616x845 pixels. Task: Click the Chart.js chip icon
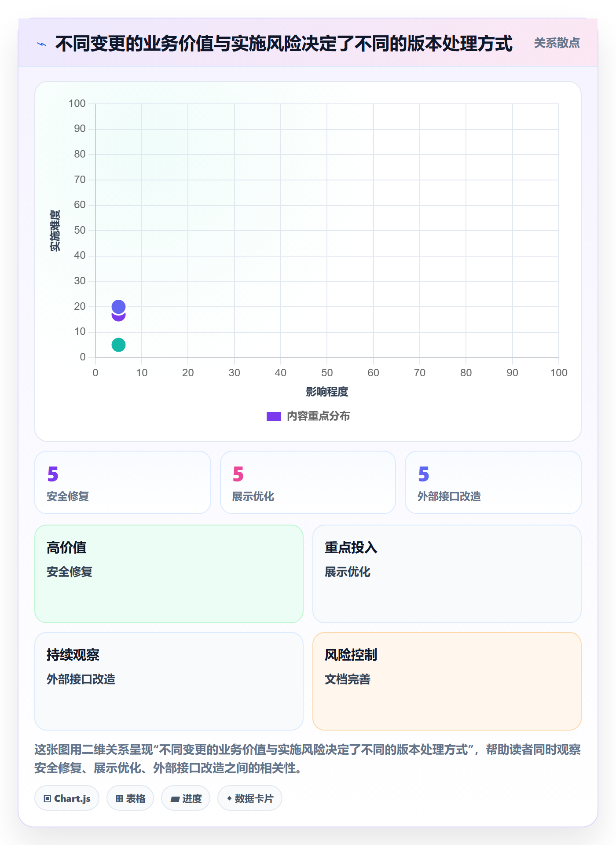coord(48,799)
